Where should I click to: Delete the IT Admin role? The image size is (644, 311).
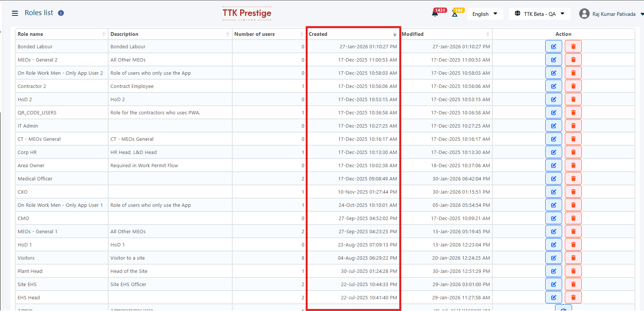click(573, 126)
